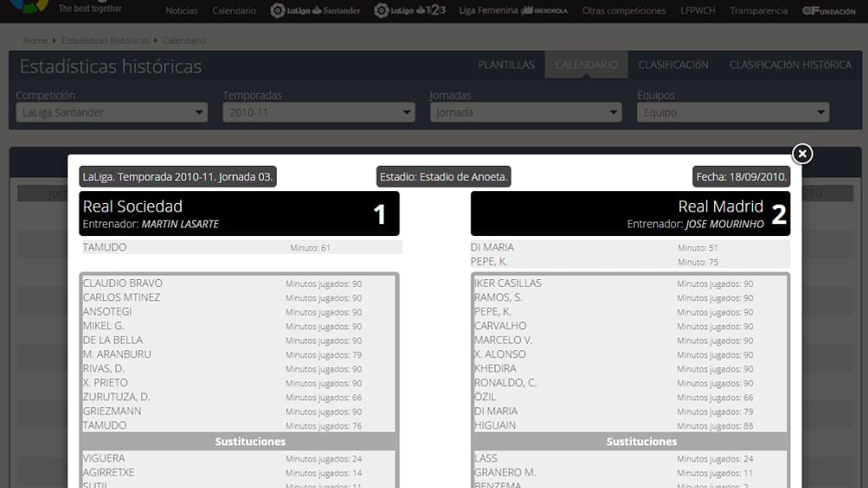868x488 pixels.
Task: Open the Noticias menu item
Action: [182, 10]
